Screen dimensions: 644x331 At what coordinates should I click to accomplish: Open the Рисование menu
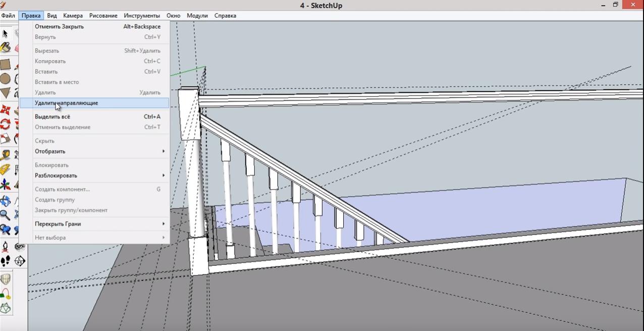(x=103, y=16)
